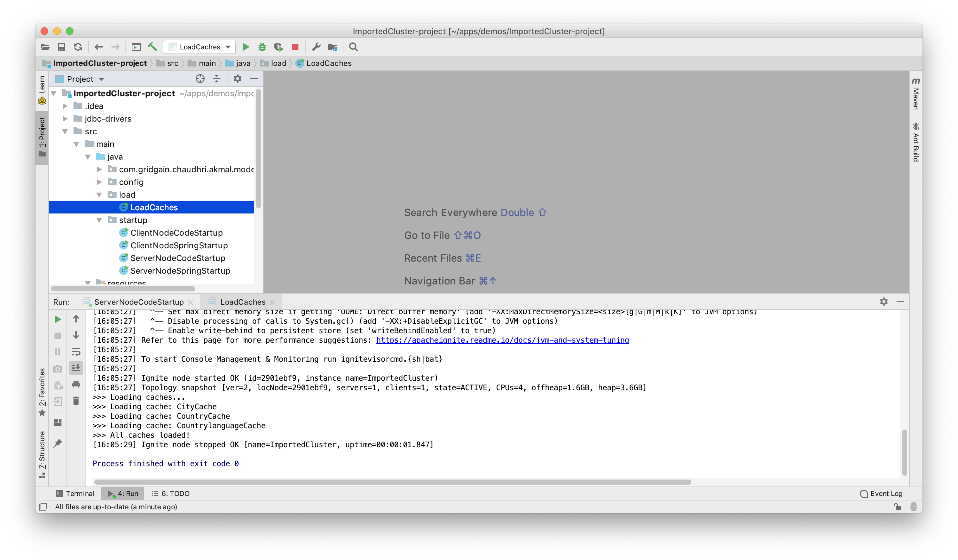Image resolution: width=958 pixels, height=560 pixels.
Task: Expand the jdbc-drivers folder
Action: click(x=65, y=118)
